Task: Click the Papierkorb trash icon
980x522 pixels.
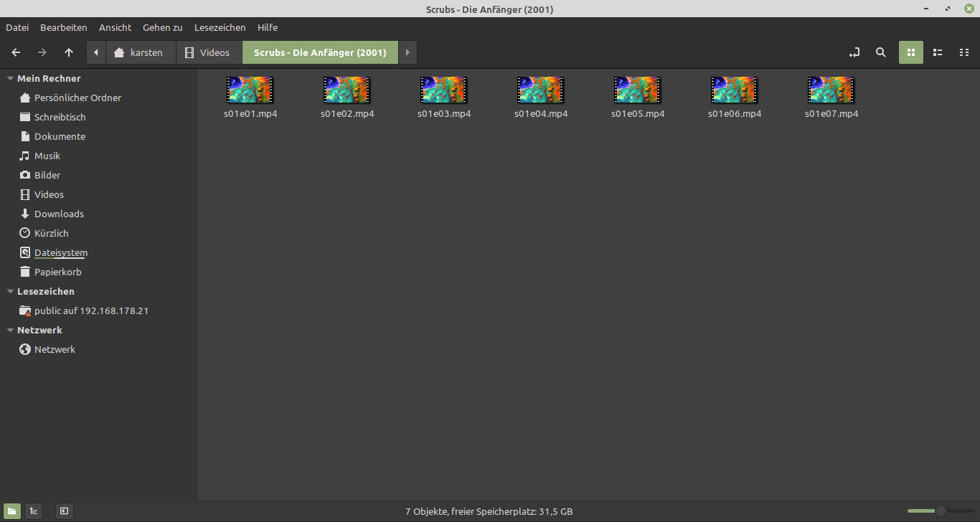Action: [x=25, y=272]
